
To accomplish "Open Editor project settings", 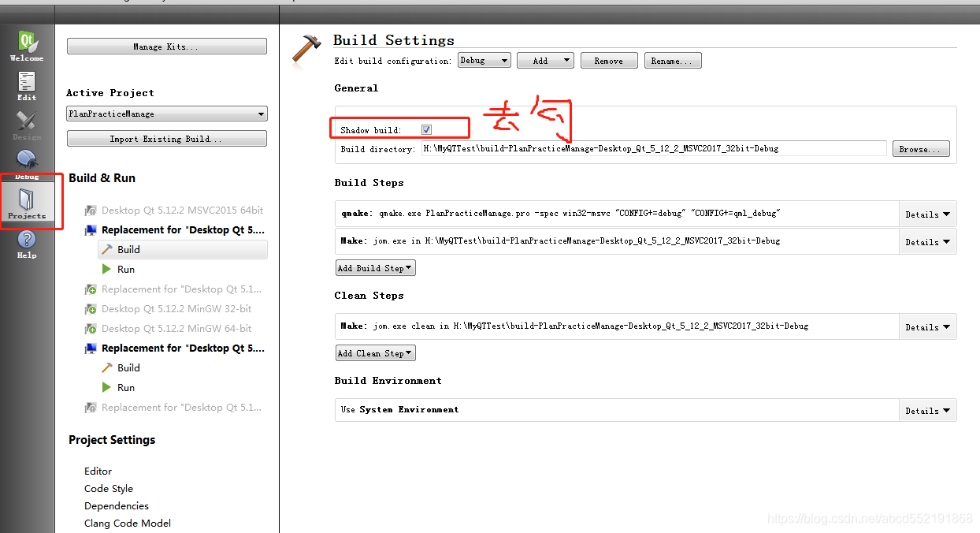I will point(98,471).
